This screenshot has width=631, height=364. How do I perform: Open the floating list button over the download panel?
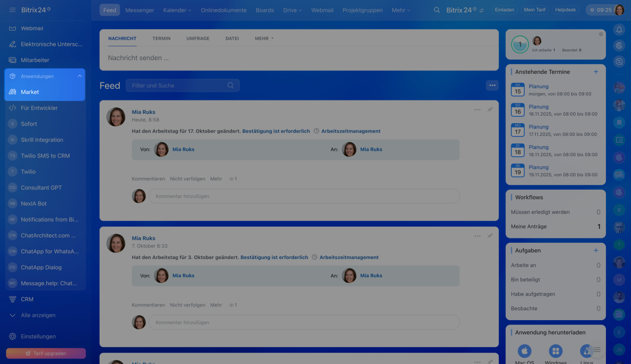click(597, 350)
